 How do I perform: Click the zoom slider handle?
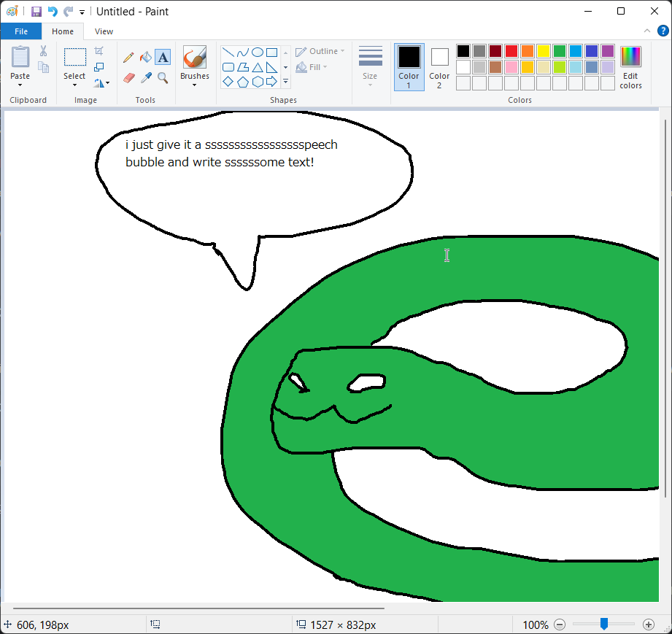(604, 624)
